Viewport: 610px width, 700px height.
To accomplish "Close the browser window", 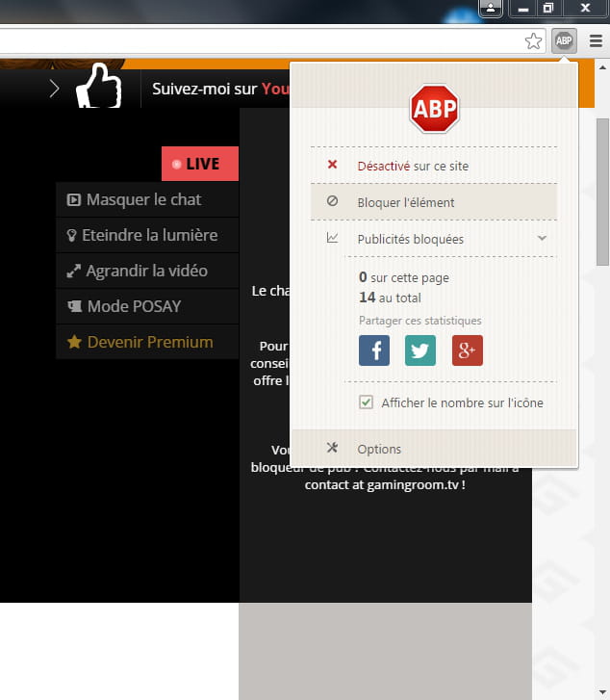I will point(585,8).
